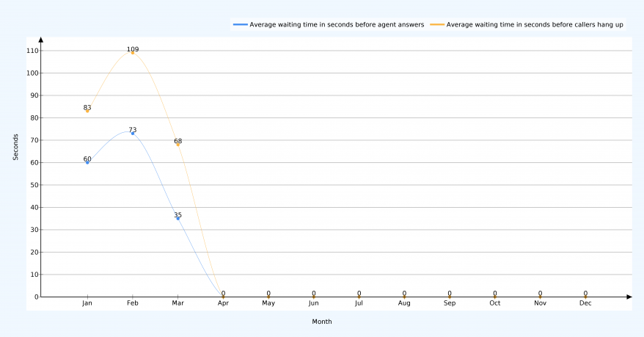The height and width of the screenshot is (337, 644).
Task: Click the 110 value on the y-axis
Action: point(32,51)
